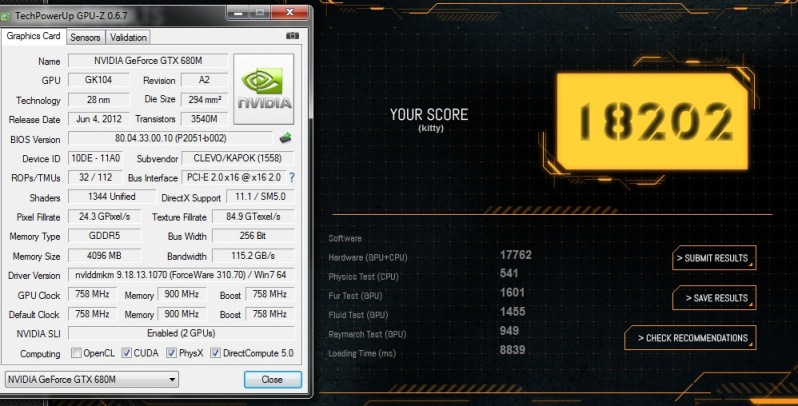Click the Shaders field 1344 Unified
798x406 pixels.
[111, 197]
